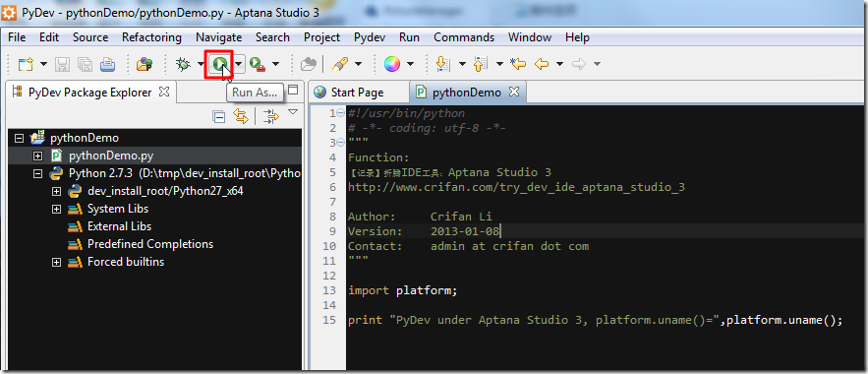
Task: Go to the previous annotation
Action: 480,64
